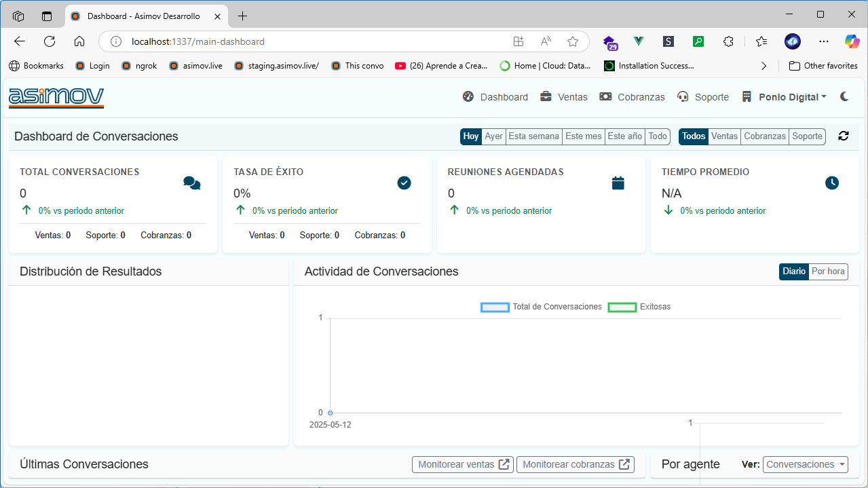Click the Exitosas legend swatch on the chart
This screenshot has width=868, height=488.
pyautogui.click(x=622, y=307)
